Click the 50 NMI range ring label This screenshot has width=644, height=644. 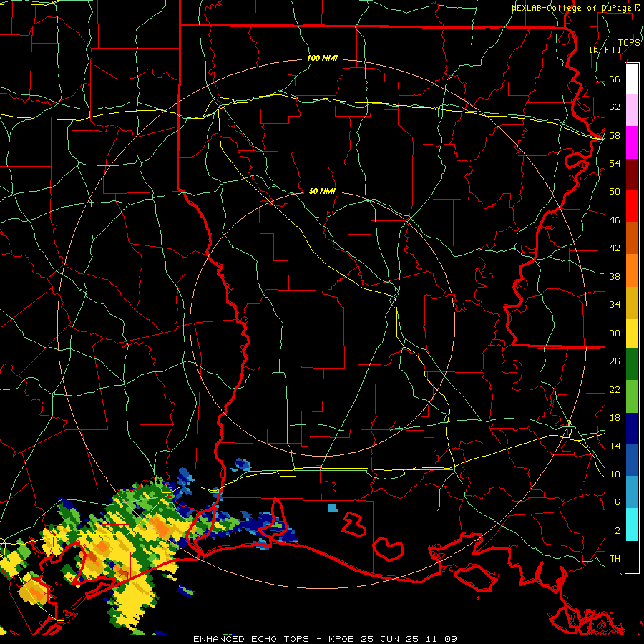click(322, 191)
